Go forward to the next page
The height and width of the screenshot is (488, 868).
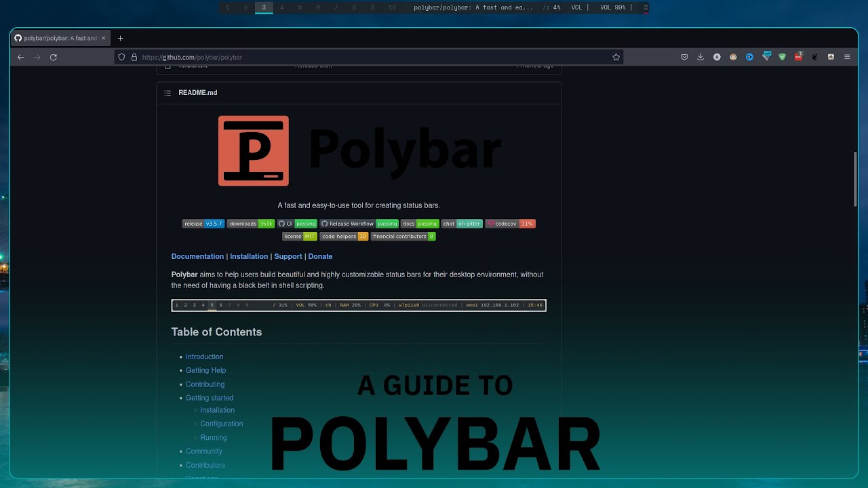pyautogui.click(x=37, y=57)
